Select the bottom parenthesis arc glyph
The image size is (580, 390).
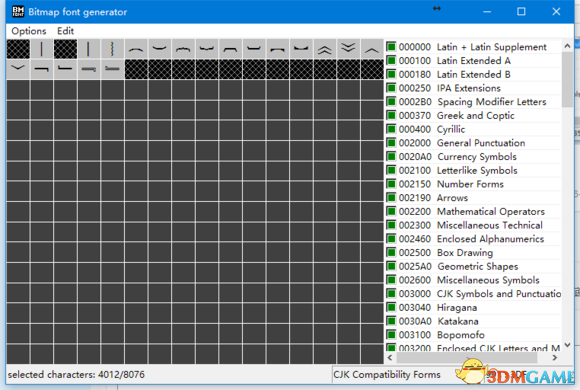[159, 49]
